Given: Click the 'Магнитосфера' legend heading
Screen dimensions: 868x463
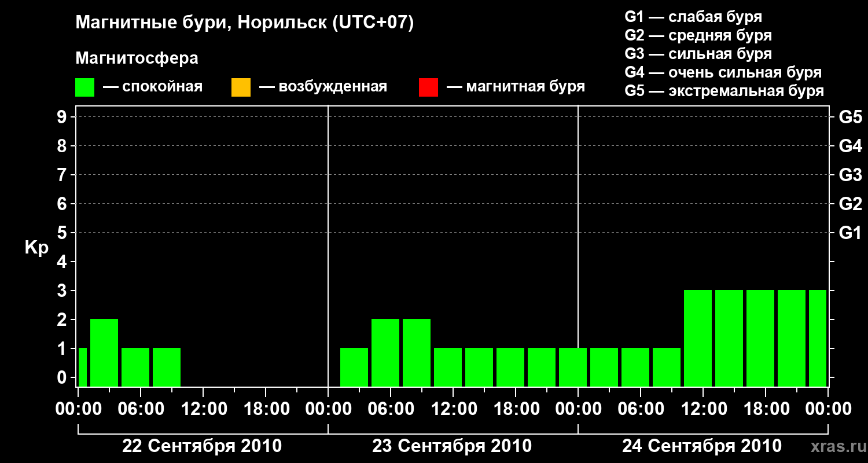Looking at the screenshot, I should click(137, 58).
